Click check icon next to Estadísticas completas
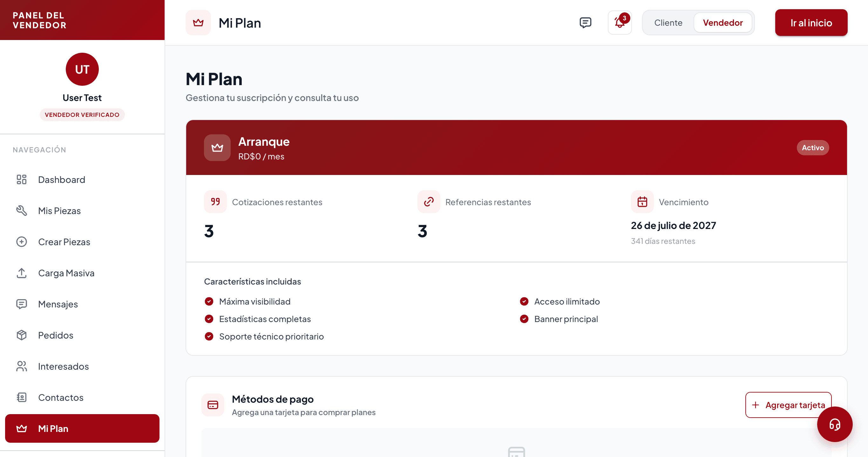This screenshot has height=457, width=868. 209,319
